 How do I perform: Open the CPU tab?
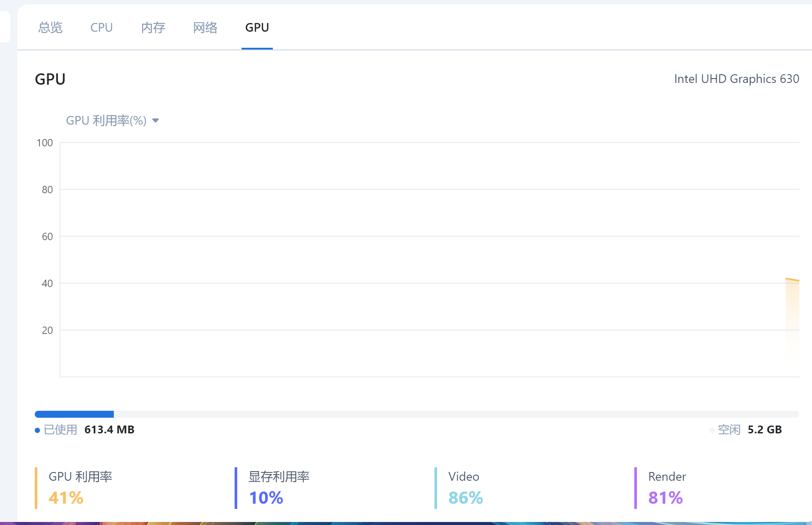[102, 28]
